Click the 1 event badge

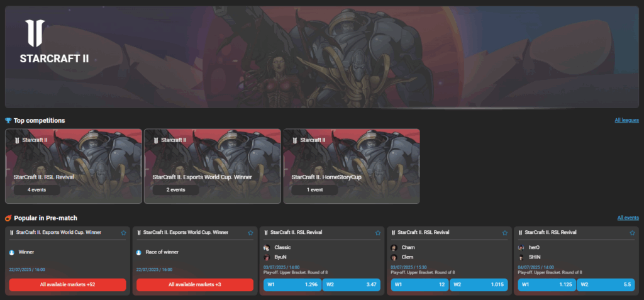click(314, 190)
